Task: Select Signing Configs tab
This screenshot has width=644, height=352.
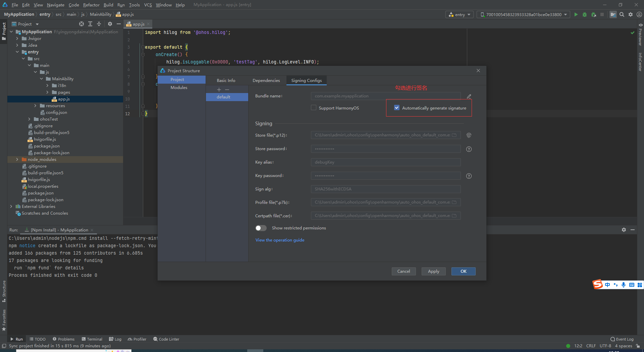Action: click(x=307, y=81)
